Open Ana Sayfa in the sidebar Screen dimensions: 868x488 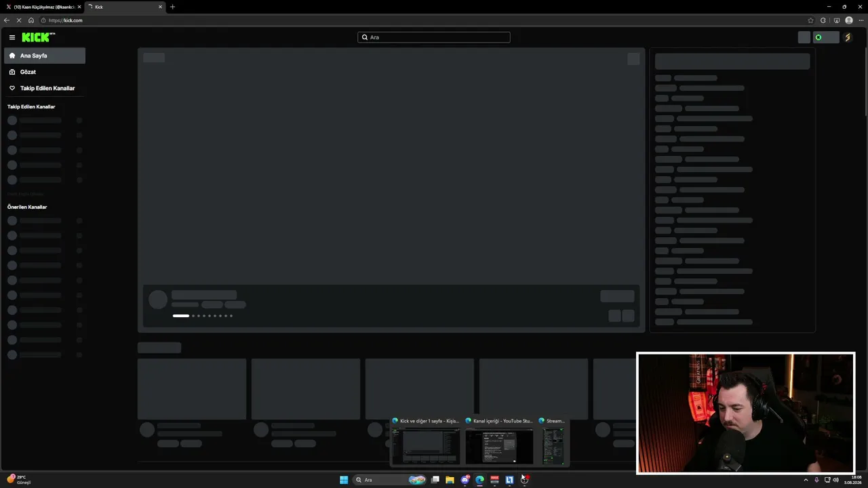tap(45, 56)
